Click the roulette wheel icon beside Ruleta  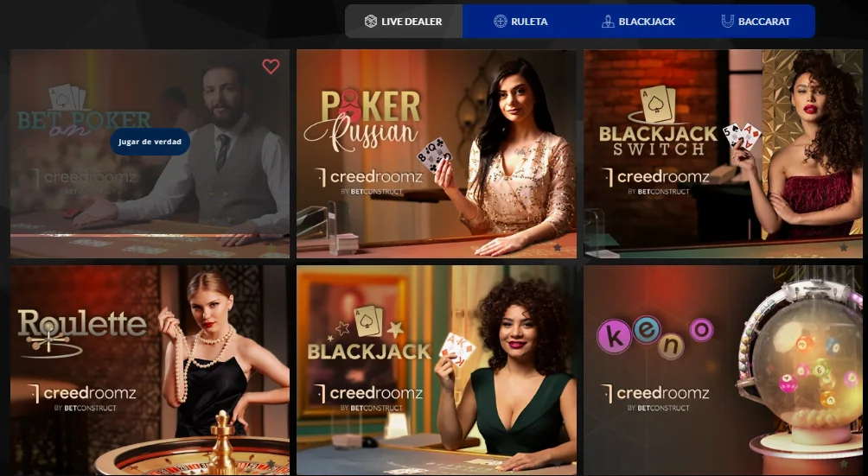[x=500, y=22]
